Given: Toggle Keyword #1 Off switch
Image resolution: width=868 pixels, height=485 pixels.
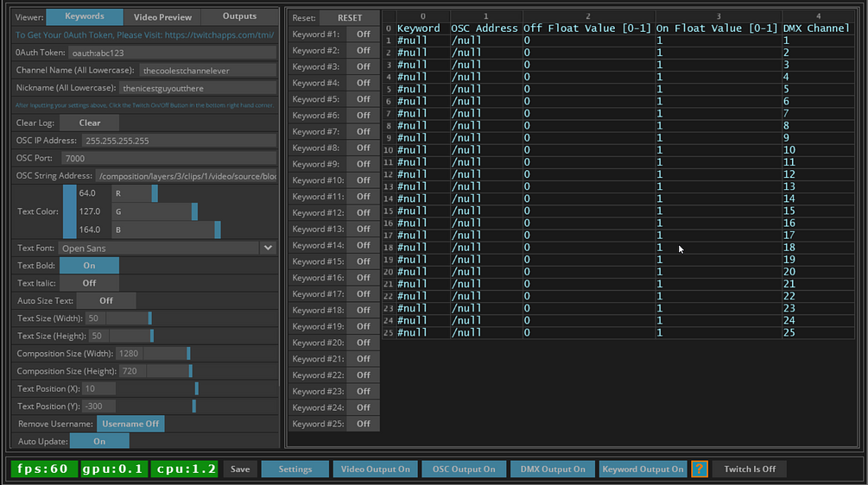Looking at the screenshot, I should point(363,35).
